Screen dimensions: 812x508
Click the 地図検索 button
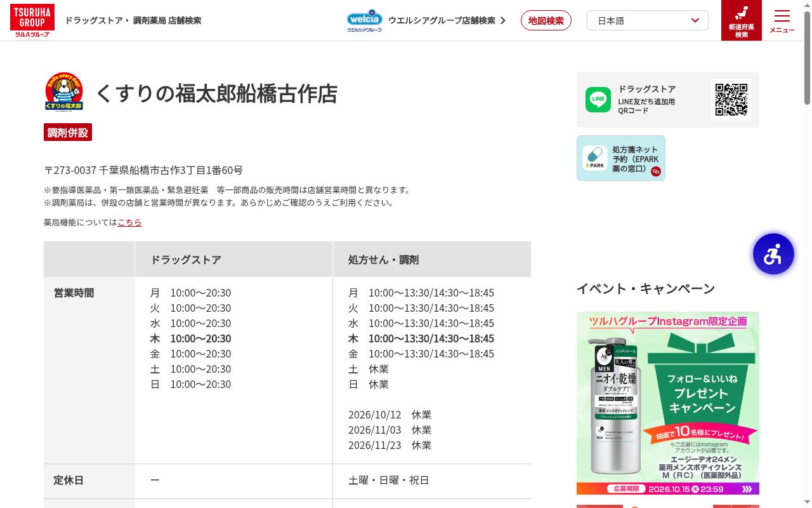[x=546, y=20]
